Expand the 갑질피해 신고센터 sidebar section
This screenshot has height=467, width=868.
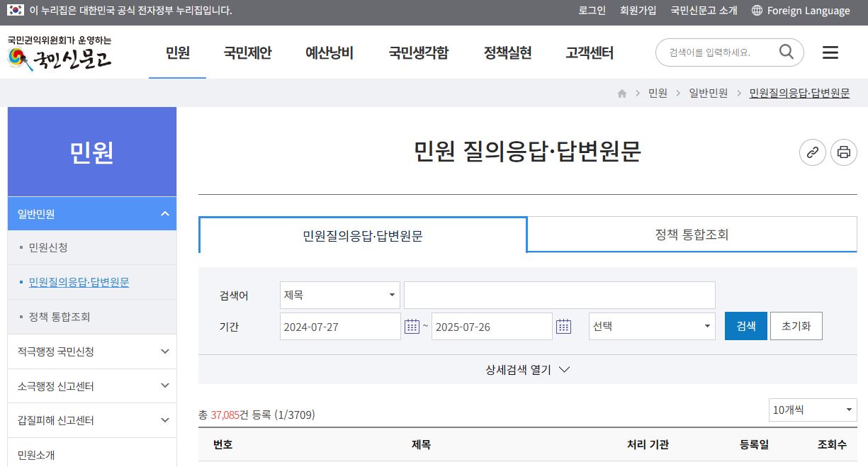[x=91, y=420]
